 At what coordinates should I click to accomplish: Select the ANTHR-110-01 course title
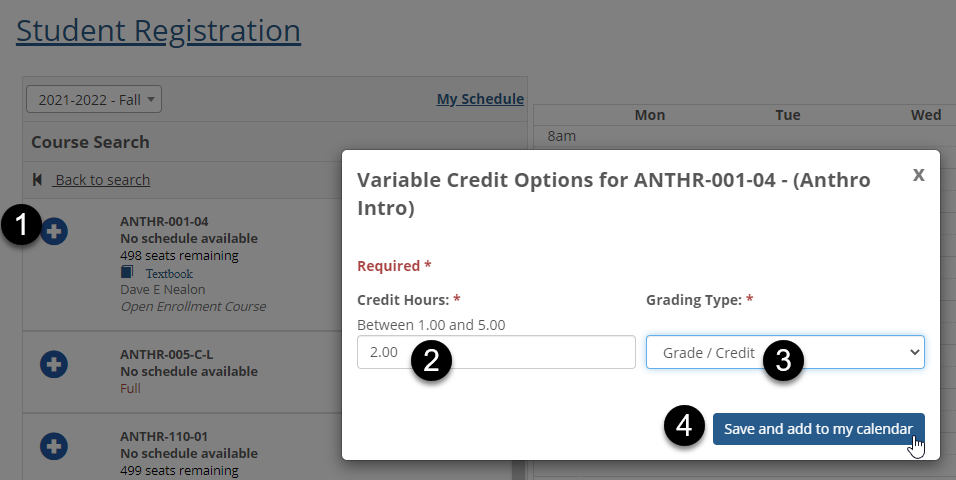[164, 436]
